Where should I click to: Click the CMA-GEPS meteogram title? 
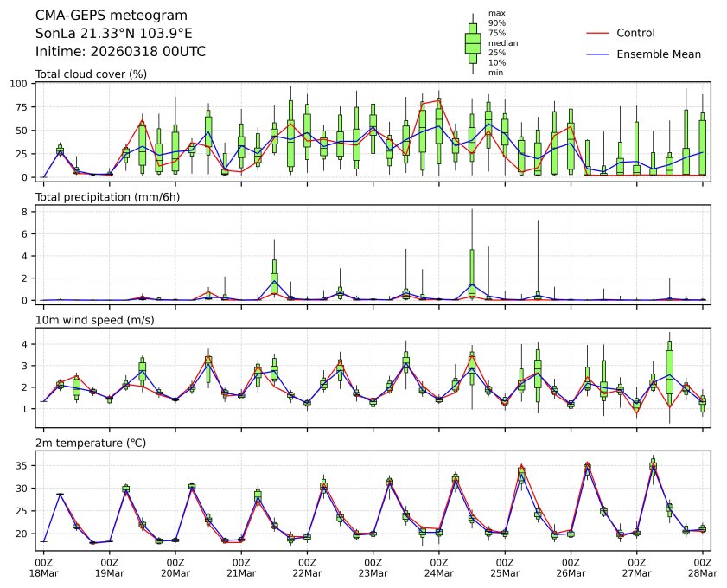tap(99, 16)
